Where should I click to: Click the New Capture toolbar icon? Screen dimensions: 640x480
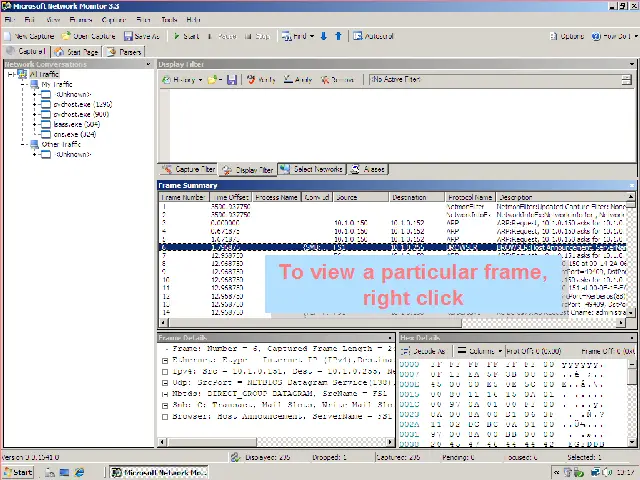[x=7, y=36]
